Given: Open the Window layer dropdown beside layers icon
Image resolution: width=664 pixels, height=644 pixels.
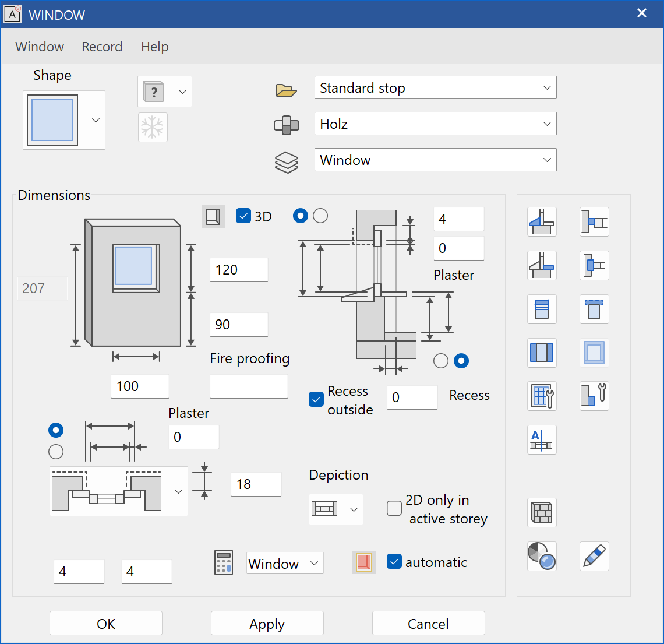Looking at the screenshot, I should 435,160.
